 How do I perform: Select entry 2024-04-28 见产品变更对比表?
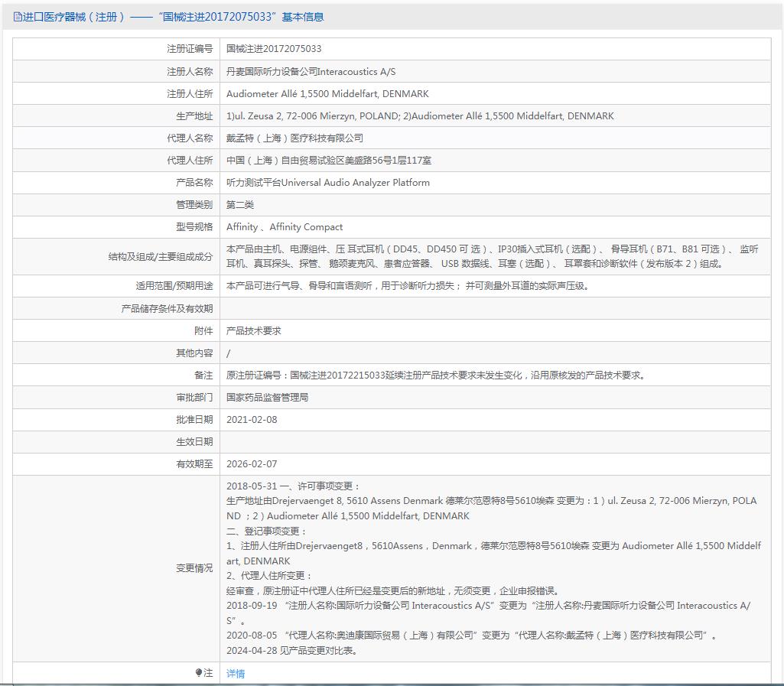292,651
